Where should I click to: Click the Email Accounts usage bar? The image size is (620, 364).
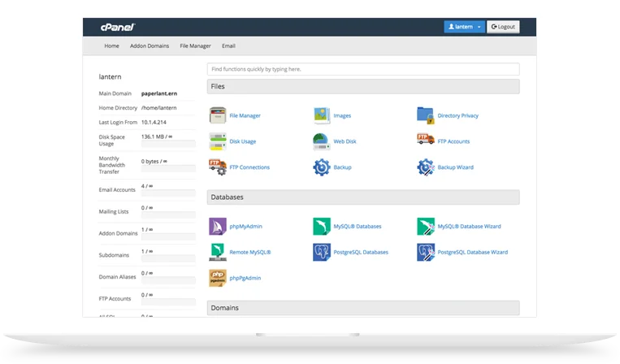[168, 193]
